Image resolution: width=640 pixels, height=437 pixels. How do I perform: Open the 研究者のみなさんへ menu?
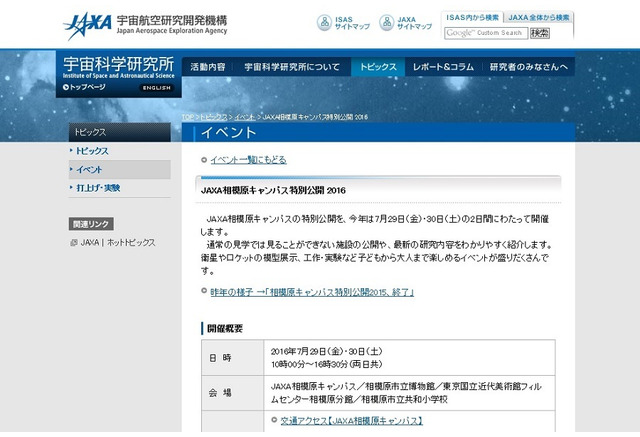[529, 67]
